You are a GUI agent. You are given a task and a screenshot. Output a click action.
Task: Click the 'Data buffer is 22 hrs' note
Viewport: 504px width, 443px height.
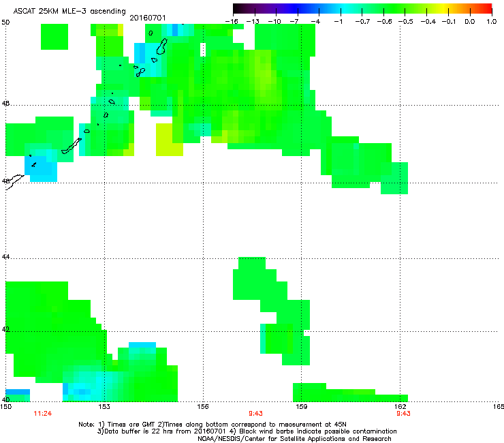point(137,431)
